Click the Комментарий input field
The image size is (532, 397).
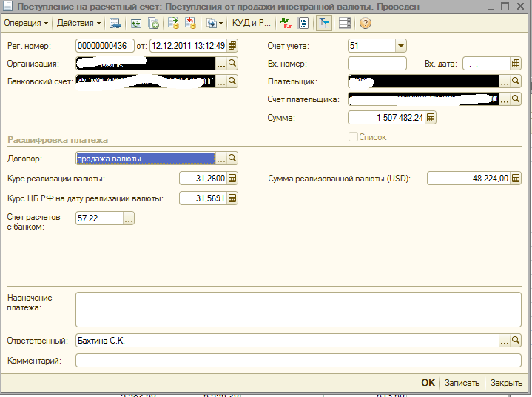298,361
